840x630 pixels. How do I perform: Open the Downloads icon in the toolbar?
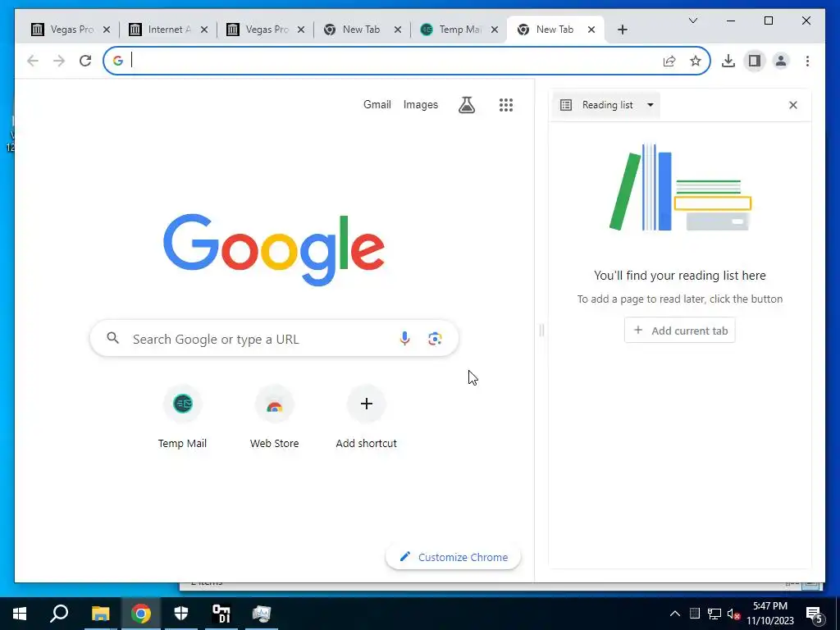[x=728, y=61]
